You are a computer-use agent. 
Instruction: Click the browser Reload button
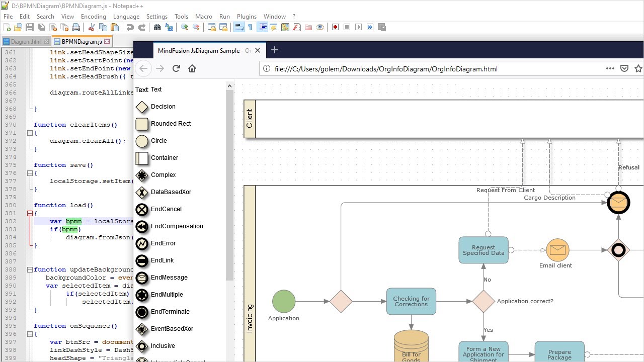(x=176, y=68)
